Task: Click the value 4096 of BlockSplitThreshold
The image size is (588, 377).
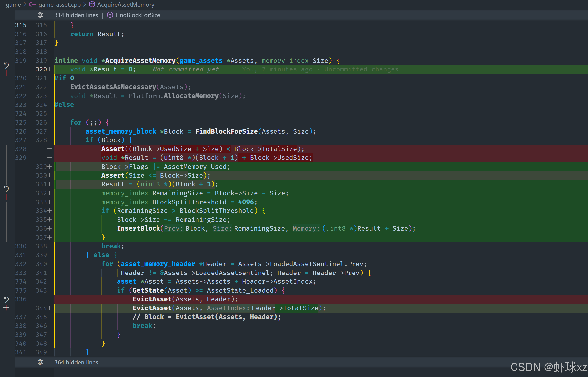Action: 246,202
